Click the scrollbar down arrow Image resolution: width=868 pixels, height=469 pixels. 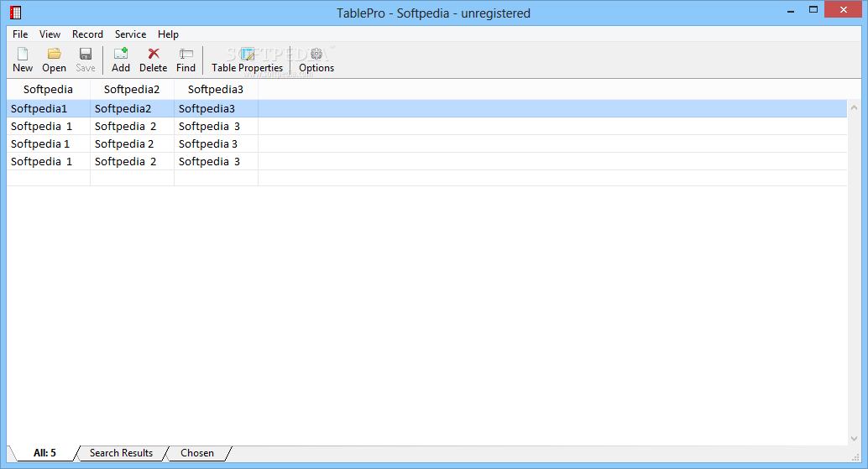click(855, 439)
